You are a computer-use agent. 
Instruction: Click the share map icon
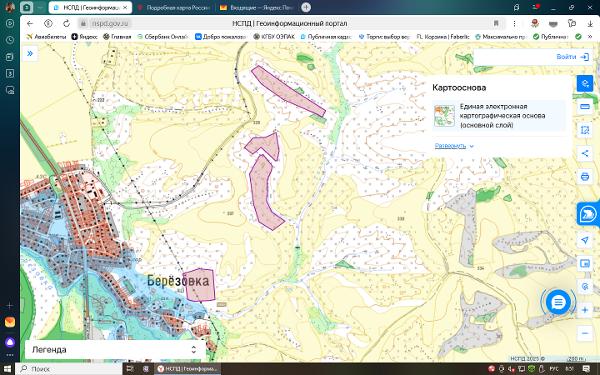pos(585,153)
